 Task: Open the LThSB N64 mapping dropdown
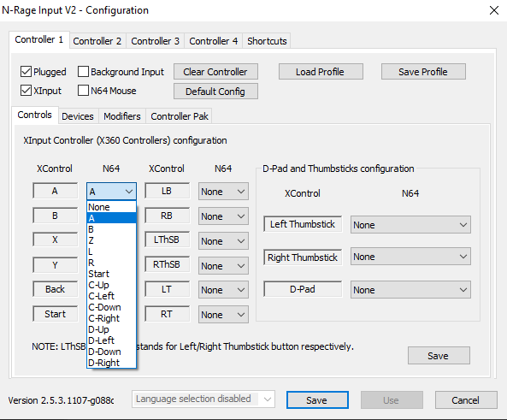pyautogui.click(x=223, y=241)
